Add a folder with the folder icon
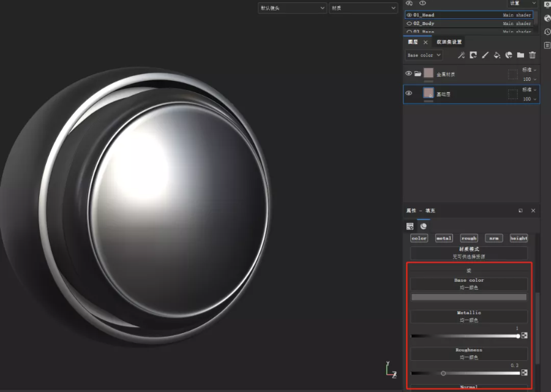Viewport: 551px width, 392px height. [x=521, y=55]
